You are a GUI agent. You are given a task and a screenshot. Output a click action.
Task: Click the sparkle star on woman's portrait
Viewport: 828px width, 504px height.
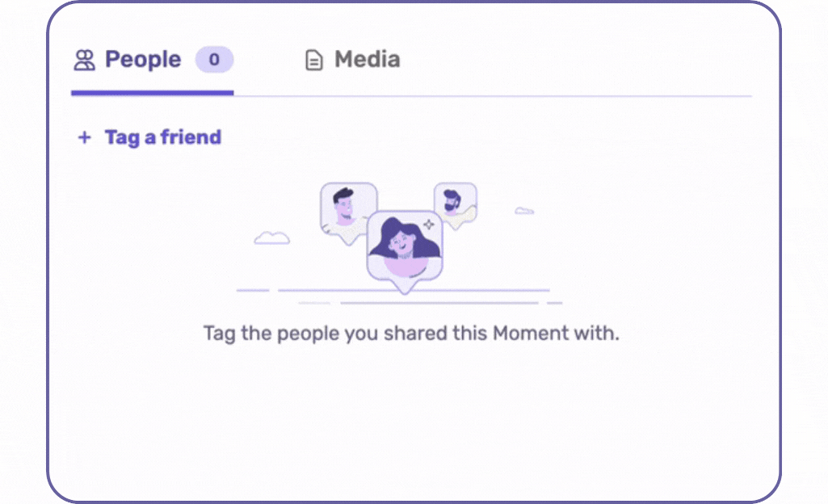coord(429,225)
